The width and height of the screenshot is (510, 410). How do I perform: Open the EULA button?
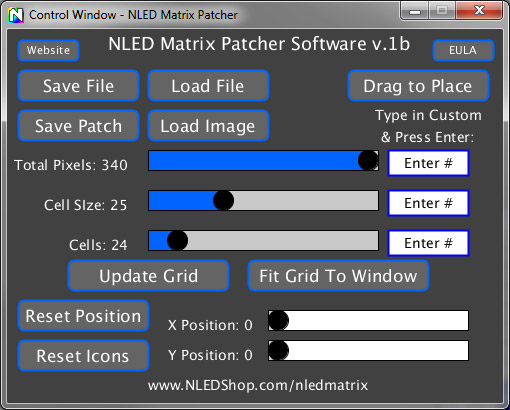pyautogui.click(x=463, y=50)
